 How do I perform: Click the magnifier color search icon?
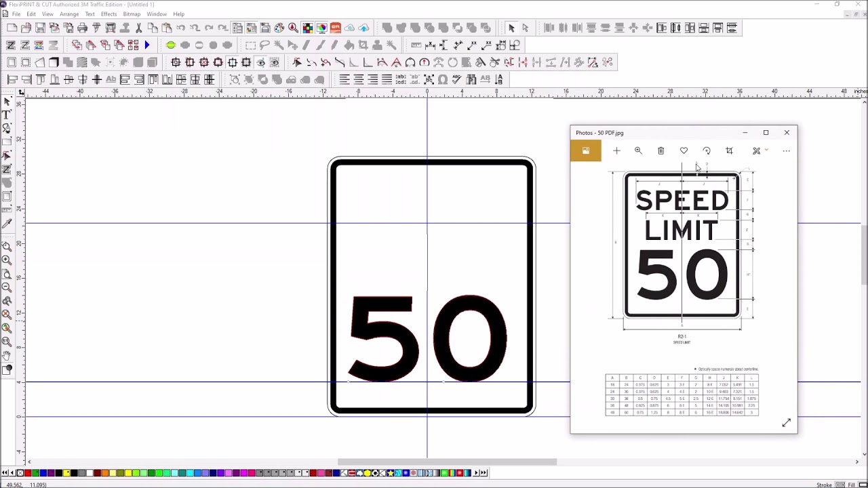click(x=293, y=28)
